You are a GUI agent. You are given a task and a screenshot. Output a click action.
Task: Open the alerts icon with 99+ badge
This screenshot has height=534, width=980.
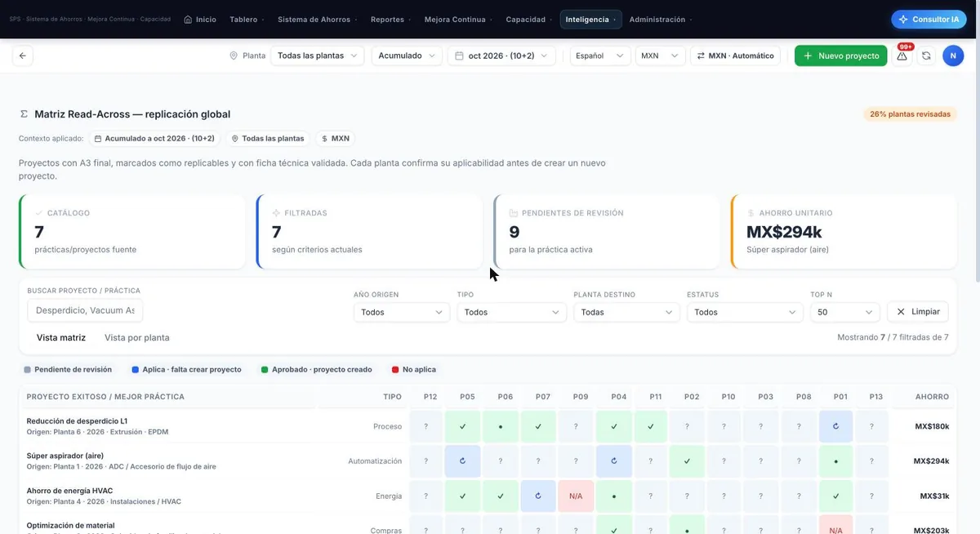click(x=902, y=56)
